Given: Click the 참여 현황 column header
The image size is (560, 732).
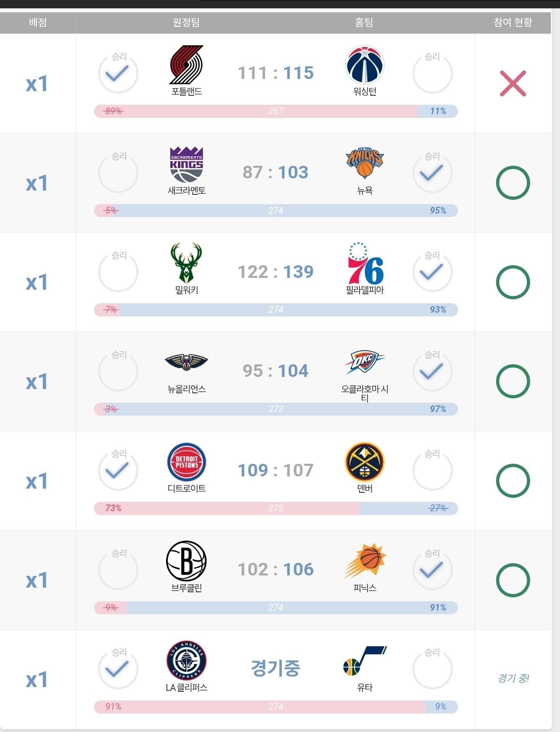Looking at the screenshot, I should click(513, 22).
